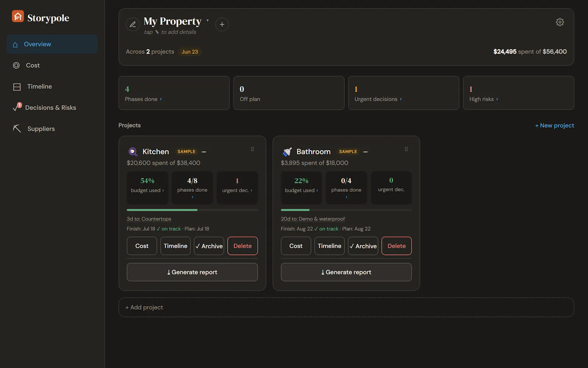Grab the Bathroom card drag handle
588x368 pixels.
point(406,149)
